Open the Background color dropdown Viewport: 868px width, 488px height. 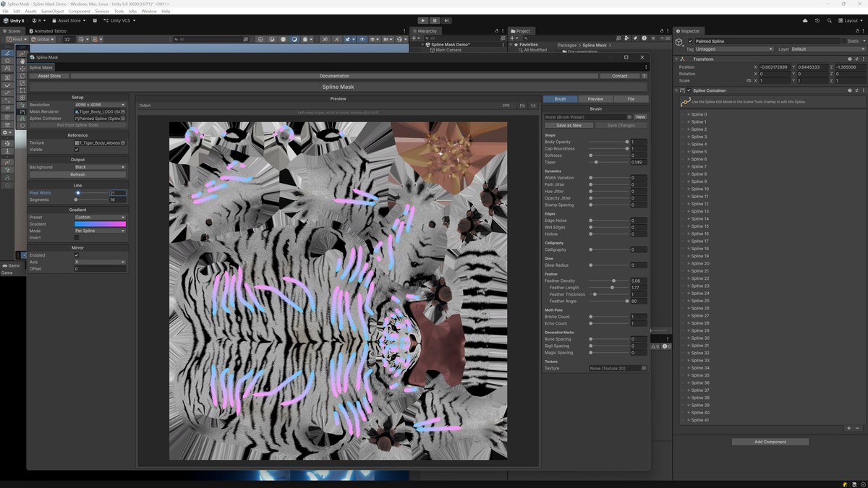coord(100,167)
